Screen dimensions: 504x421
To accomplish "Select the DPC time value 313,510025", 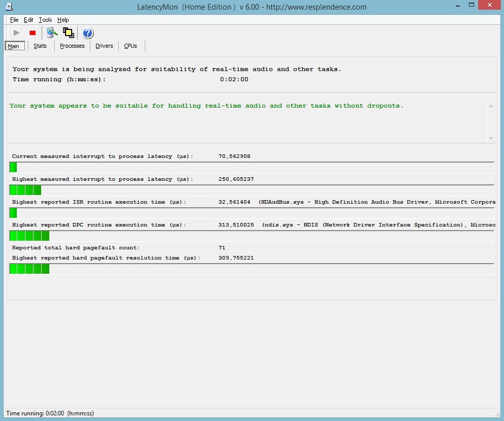I will pyautogui.click(x=236, y=224).
